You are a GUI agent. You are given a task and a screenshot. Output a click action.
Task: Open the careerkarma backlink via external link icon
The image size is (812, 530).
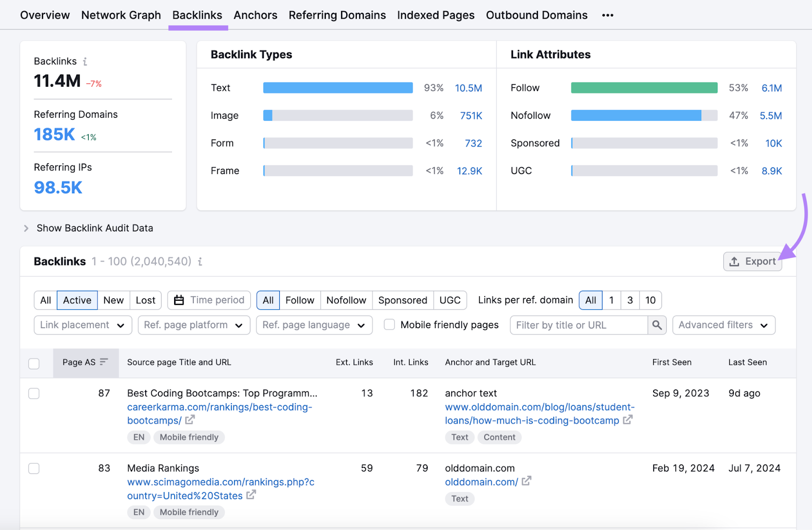(x=190, y=420)
